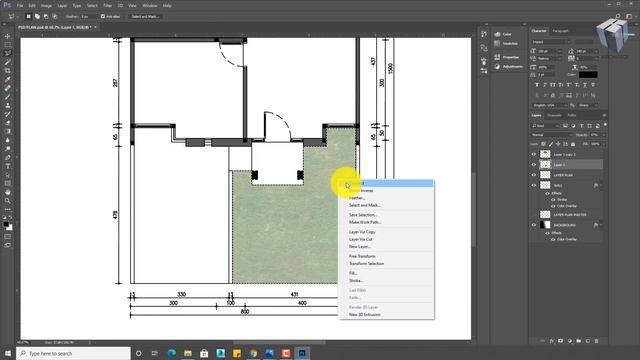Open the layer Fill percentage dropdown
The image size is (640, 360).
pyautogui.click(x=604, y=144)
